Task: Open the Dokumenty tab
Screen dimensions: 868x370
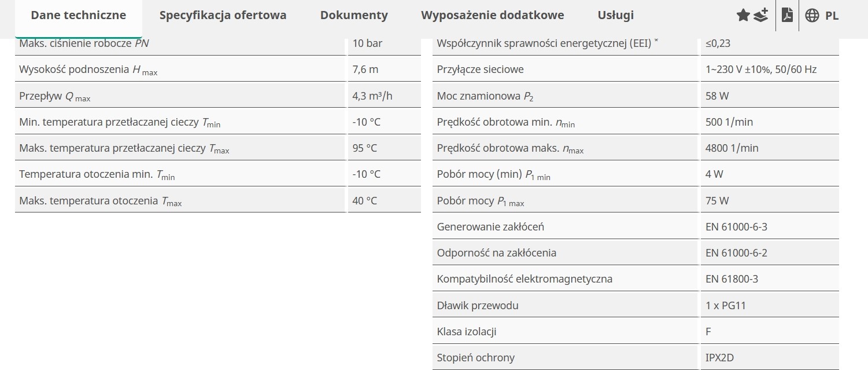Action: pos(354,15)
